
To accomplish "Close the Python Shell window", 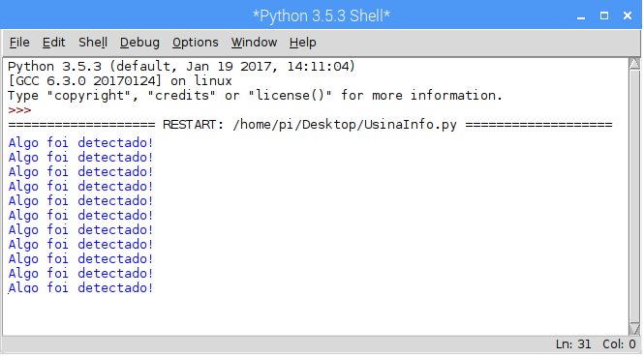I will pyautogui.click(x=628, y=16).
